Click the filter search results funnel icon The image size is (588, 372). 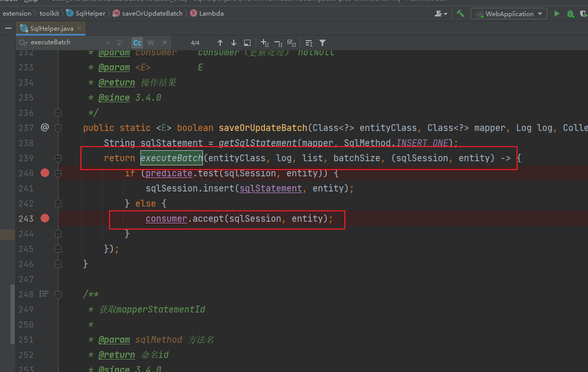pyautogui.click(x=322, y=43)
